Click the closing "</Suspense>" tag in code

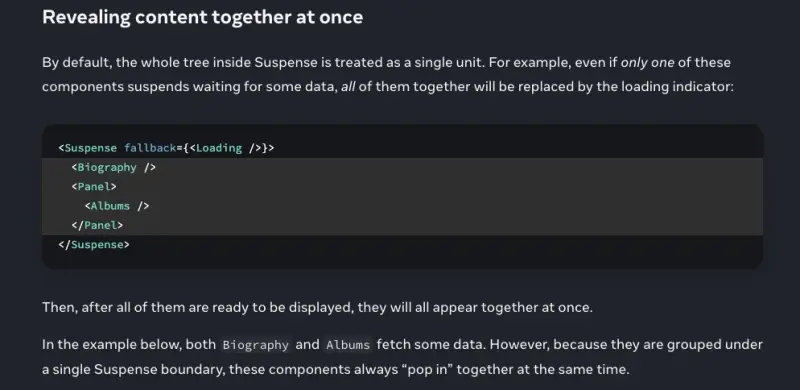tap(94, 245)
